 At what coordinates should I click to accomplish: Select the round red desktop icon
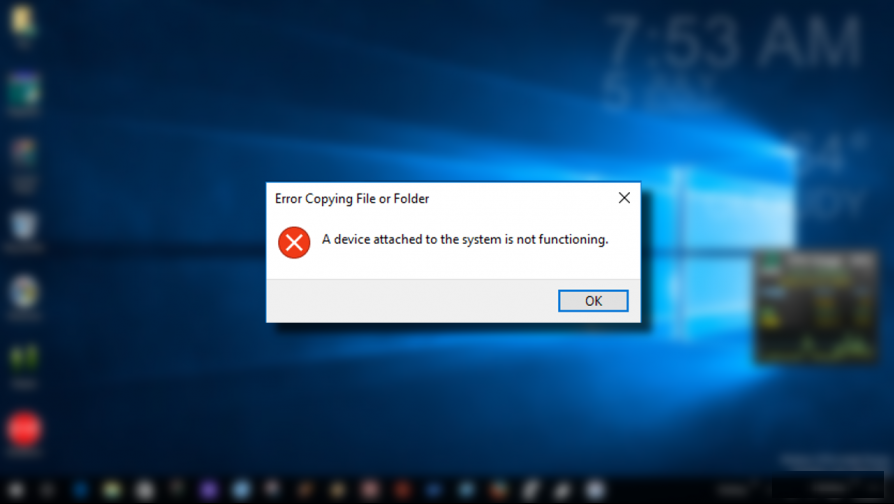pyautogui.click(x=24, y=429)
